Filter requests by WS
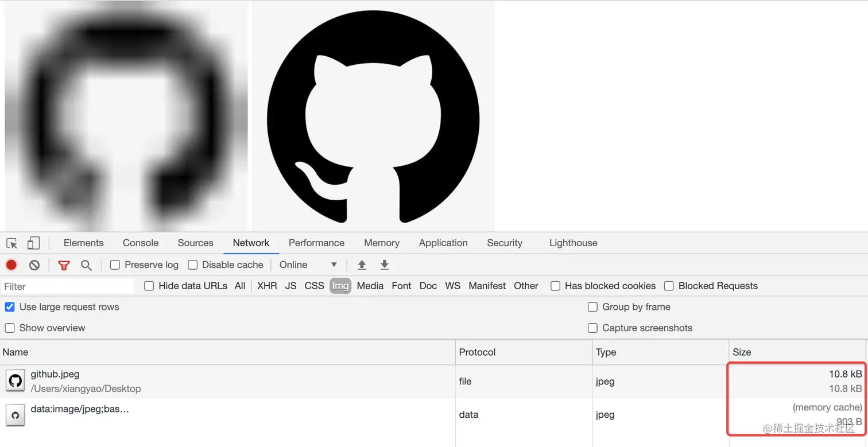This screenshot has width=868, height=447. [453, 286]
